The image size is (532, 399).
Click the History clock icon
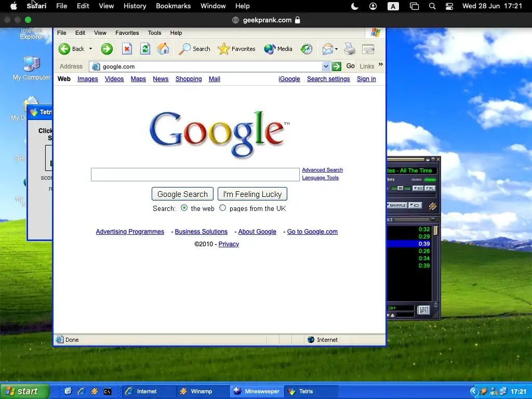[x=307, y=49]
